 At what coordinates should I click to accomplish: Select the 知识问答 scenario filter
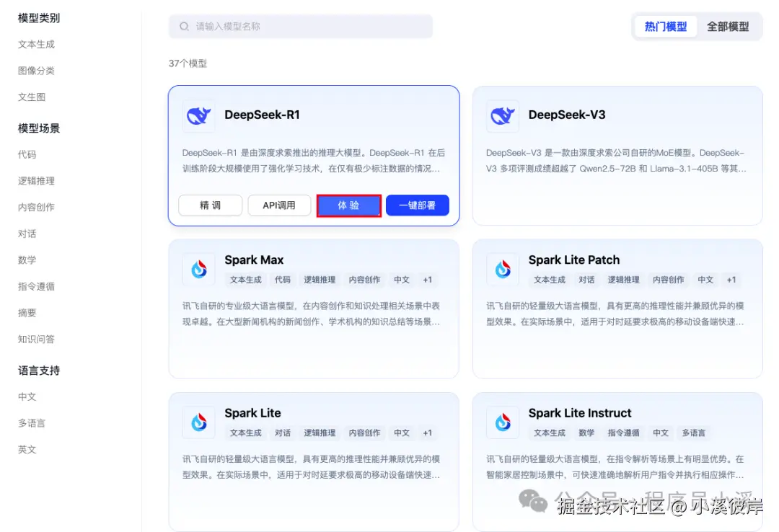tap(36, 340)
